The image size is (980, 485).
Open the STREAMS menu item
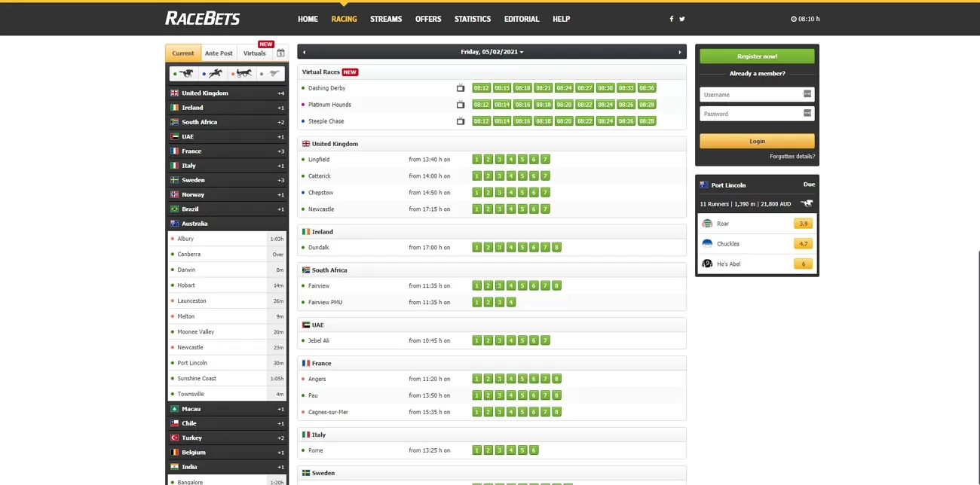386,19
